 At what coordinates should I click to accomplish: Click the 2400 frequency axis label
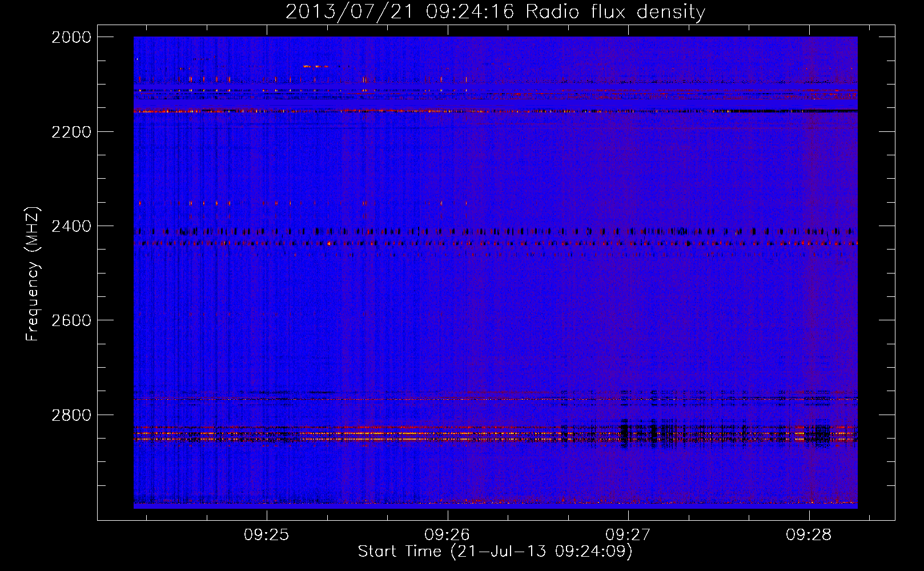(x=71, y=226)
